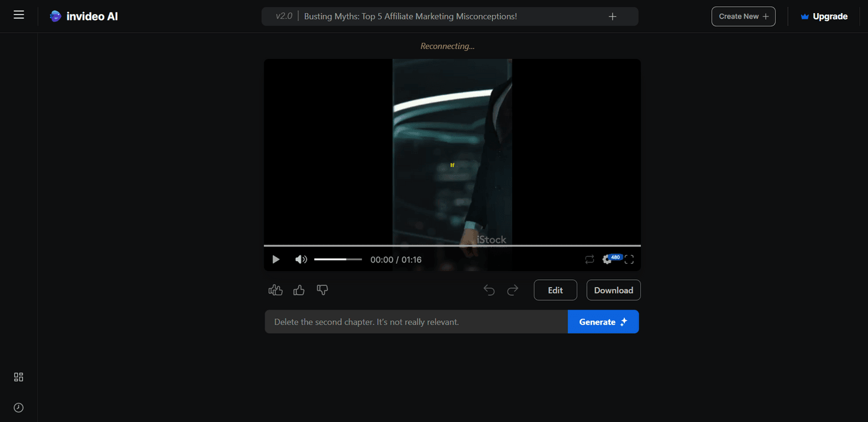Enter fullscreen video mode
This screenshot has height=422, width=868.
tap(629, 259)
